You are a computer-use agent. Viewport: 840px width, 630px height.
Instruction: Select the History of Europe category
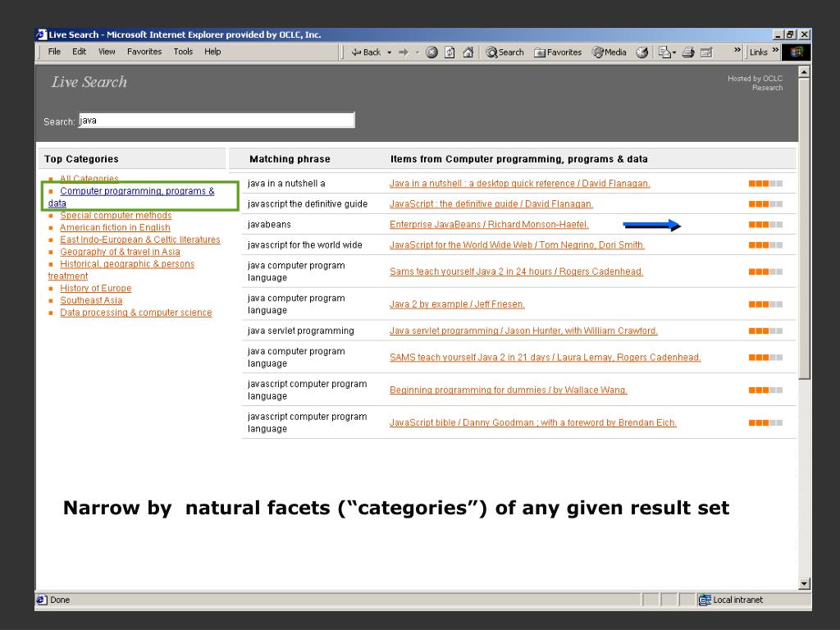(95, 288)
